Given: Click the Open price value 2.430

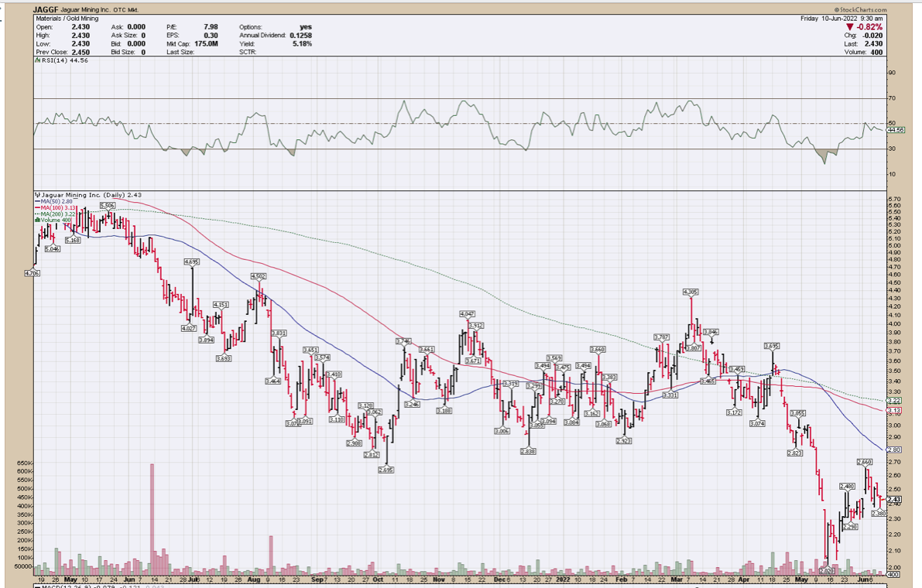Looking at the screenshot, I should click(81, 27).
